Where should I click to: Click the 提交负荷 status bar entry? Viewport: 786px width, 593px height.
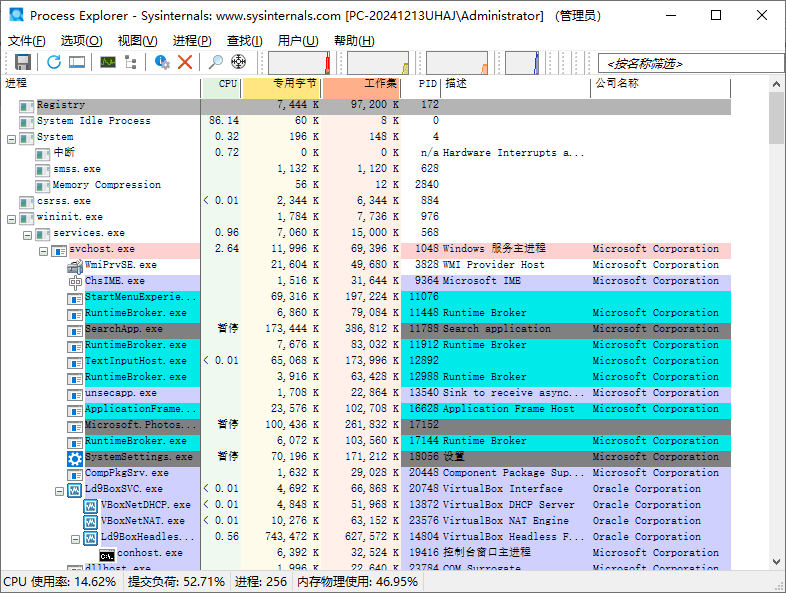click(176, 582)
